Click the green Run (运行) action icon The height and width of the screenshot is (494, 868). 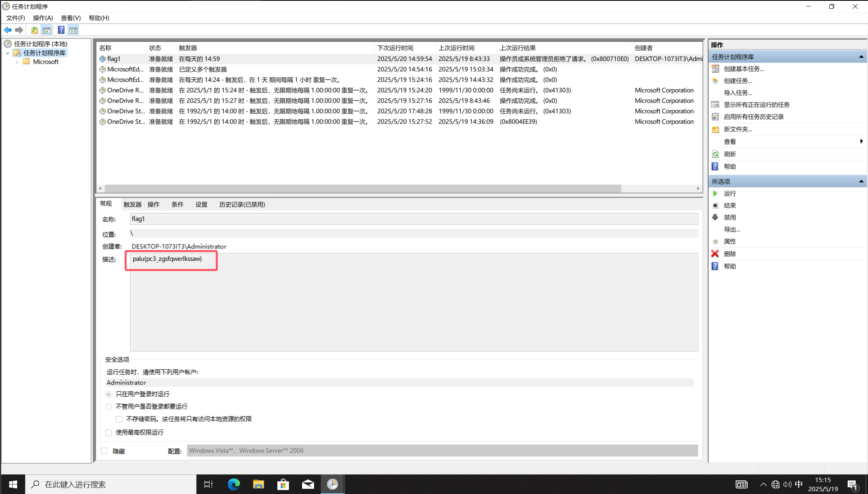tap(715, 193)
